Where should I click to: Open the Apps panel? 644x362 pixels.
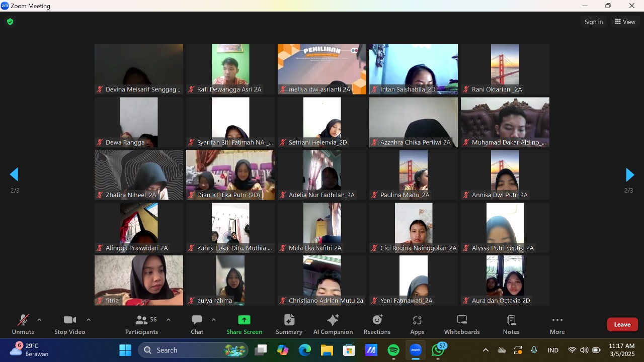(417, 324)
